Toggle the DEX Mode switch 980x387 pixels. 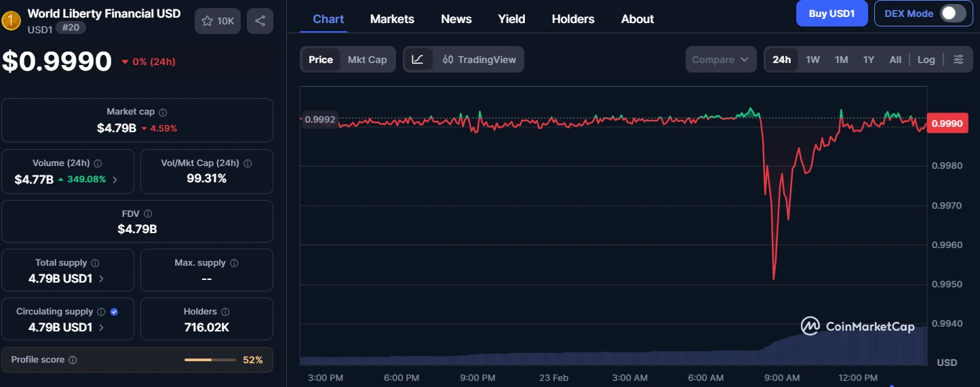(952, 14)
